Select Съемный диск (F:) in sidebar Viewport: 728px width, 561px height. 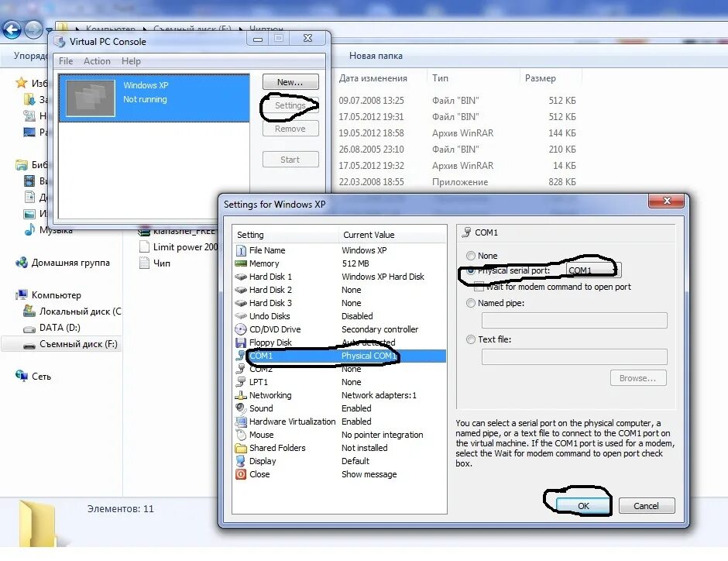(78, 344)
